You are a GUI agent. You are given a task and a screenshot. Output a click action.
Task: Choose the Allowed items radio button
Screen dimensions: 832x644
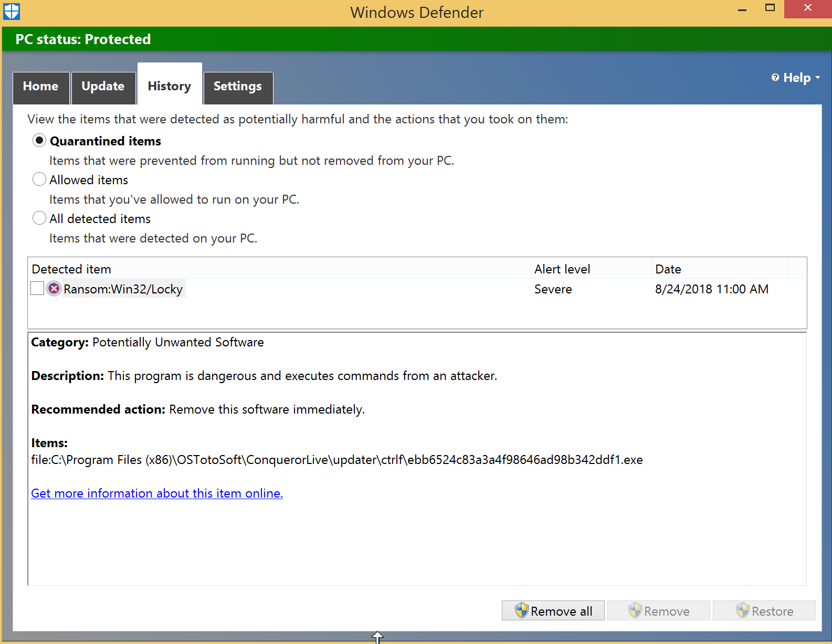click(39, 180)
